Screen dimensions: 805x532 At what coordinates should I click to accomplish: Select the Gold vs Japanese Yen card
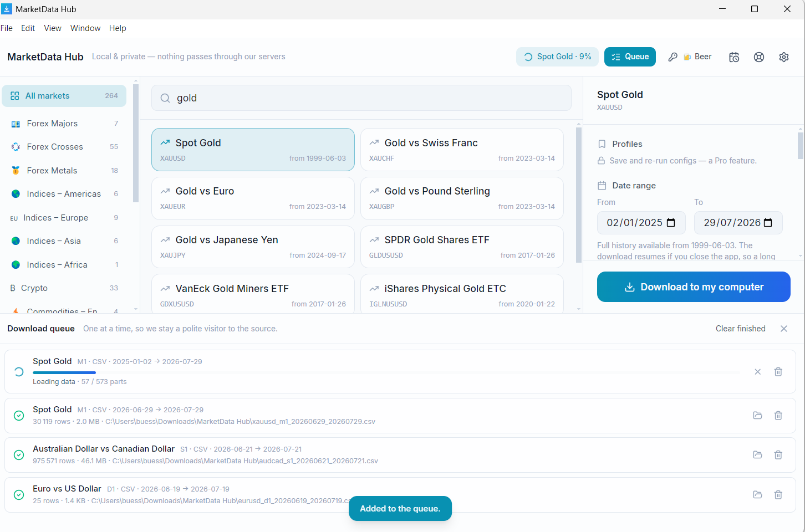coord(253,247)
